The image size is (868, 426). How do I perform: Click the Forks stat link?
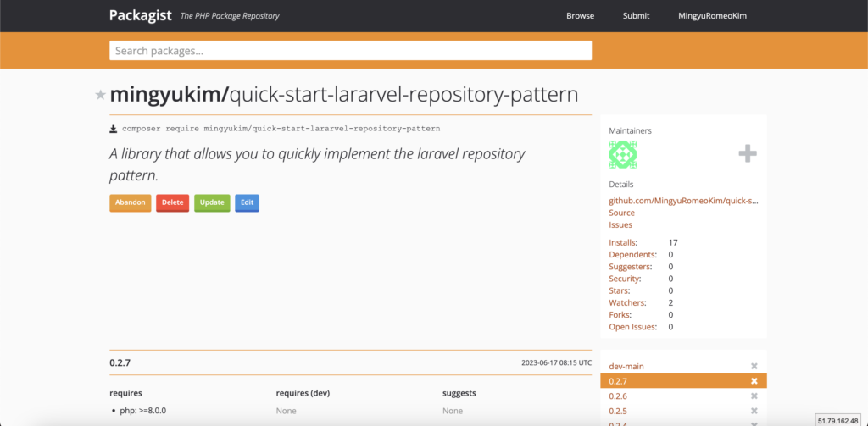(x=620, y=315)
